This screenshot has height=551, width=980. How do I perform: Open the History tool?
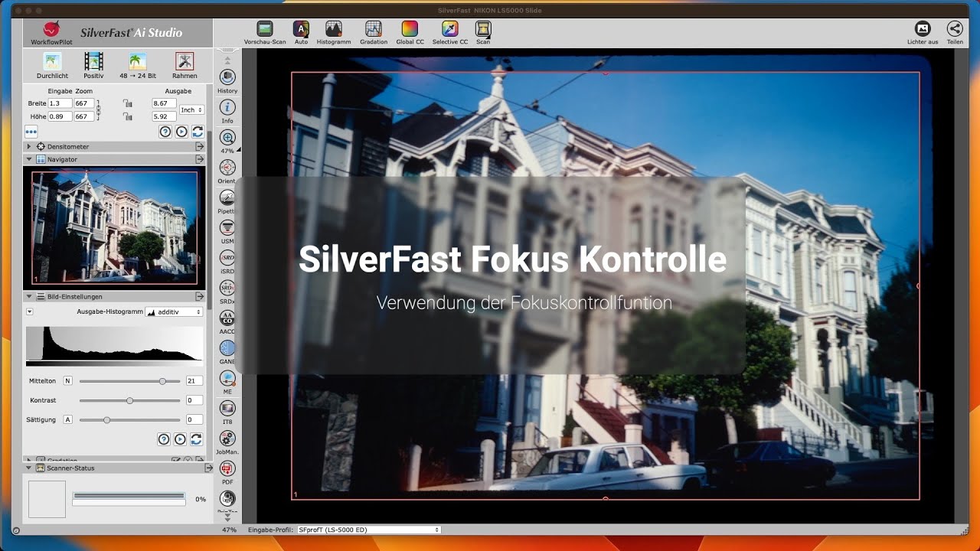pos(227,82)
